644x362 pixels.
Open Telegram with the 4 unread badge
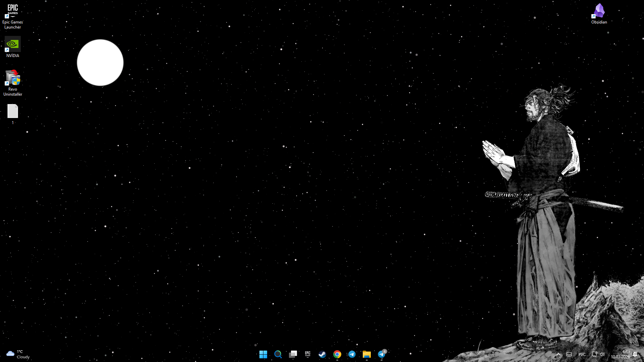[382, 354]
